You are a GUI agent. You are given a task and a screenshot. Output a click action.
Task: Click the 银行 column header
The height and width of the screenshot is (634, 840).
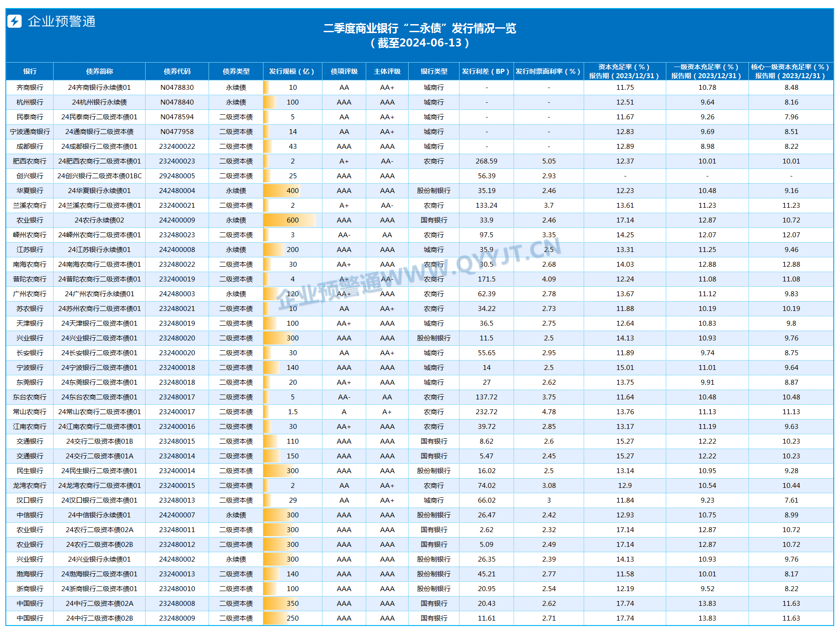pyautogui.click(x=30, y=71)
